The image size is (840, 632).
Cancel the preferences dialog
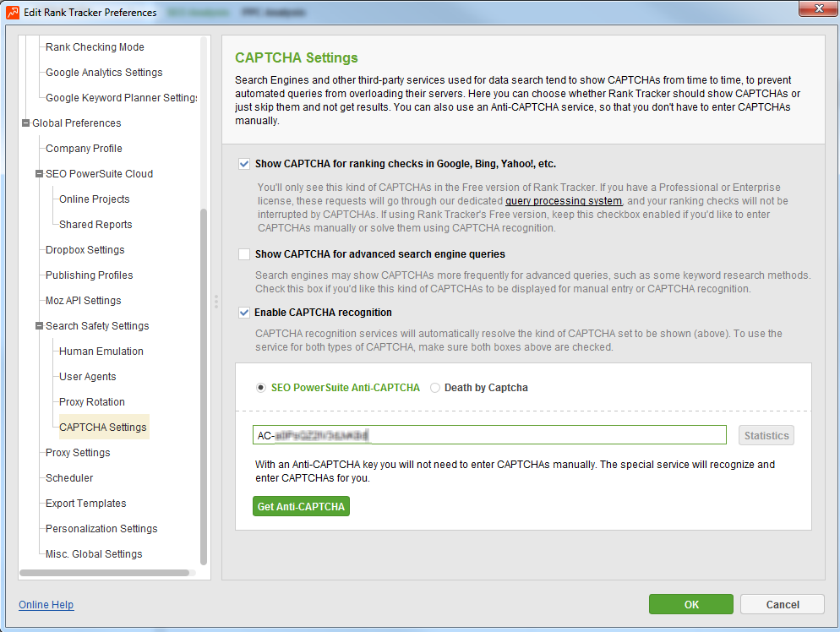coord(783,604)
